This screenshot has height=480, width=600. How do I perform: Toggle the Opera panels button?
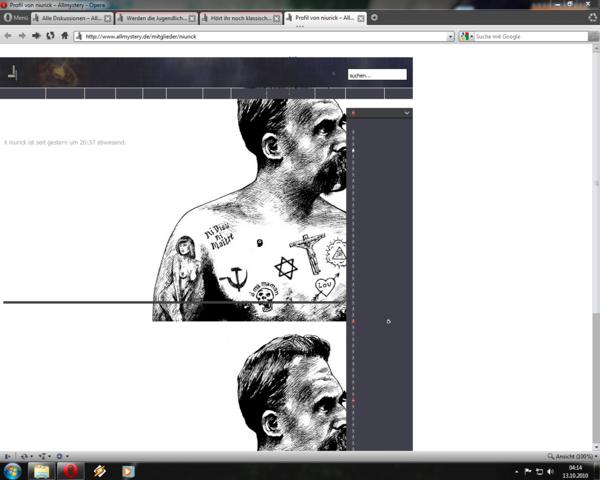click(x=7, y=456)
